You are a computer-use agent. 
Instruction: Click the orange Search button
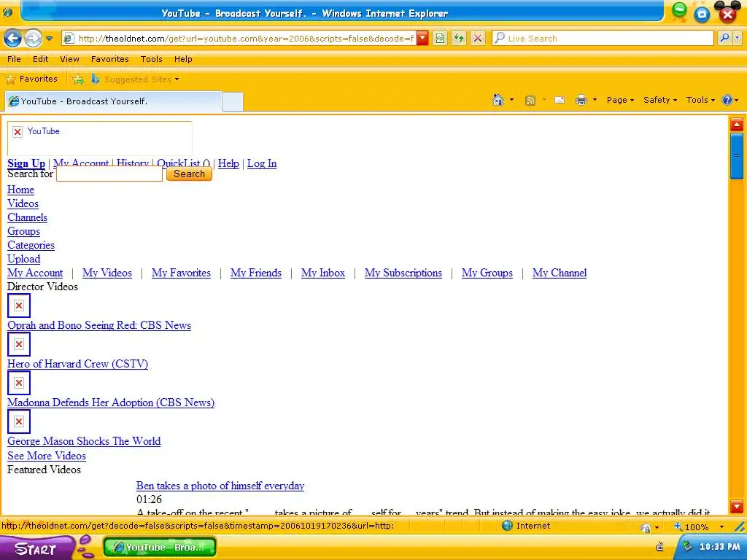pyautogui.click(x=189, y=174)
